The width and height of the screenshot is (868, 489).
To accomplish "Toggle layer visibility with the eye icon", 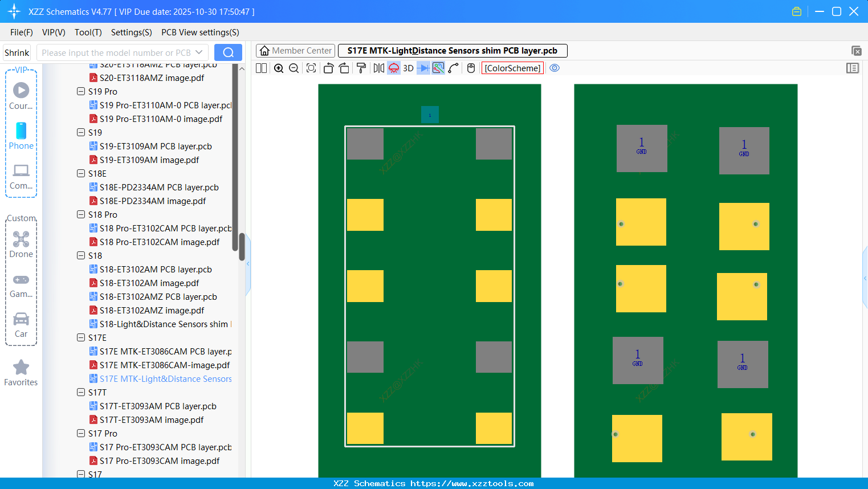I will (555, 68).
